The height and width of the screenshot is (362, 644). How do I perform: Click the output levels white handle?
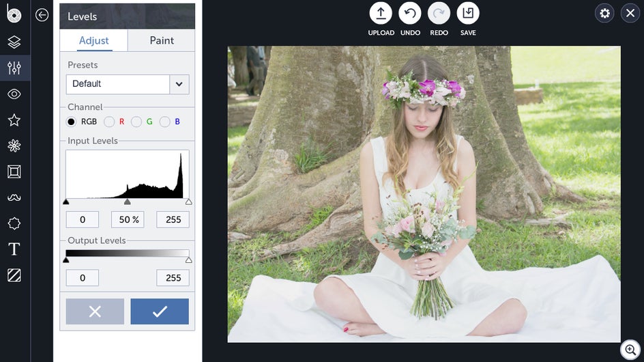(x=188, y=260)
